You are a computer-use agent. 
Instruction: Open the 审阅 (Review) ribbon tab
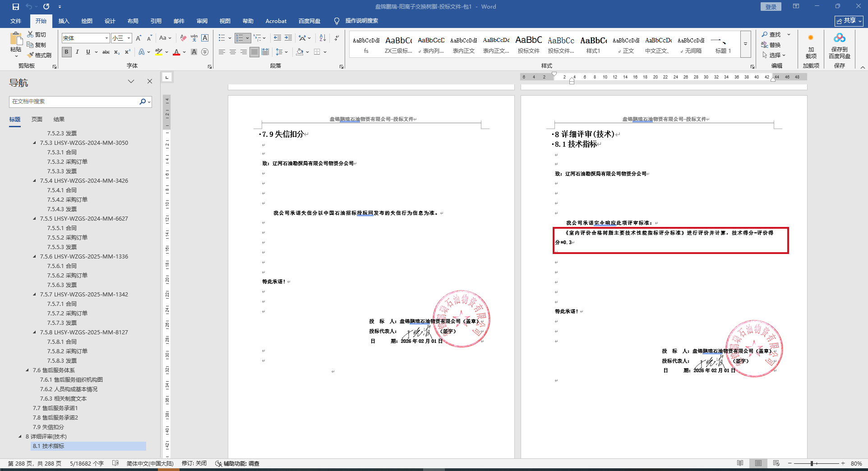202,21
